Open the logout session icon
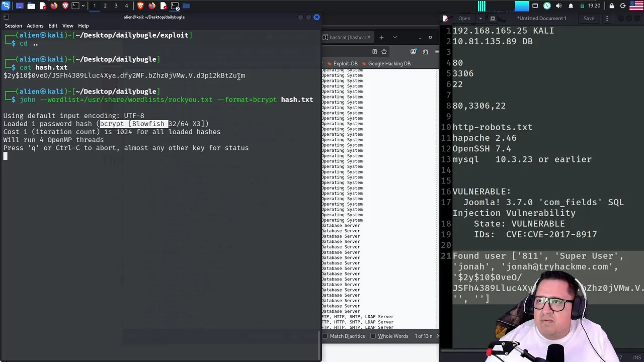 point(623,6)
